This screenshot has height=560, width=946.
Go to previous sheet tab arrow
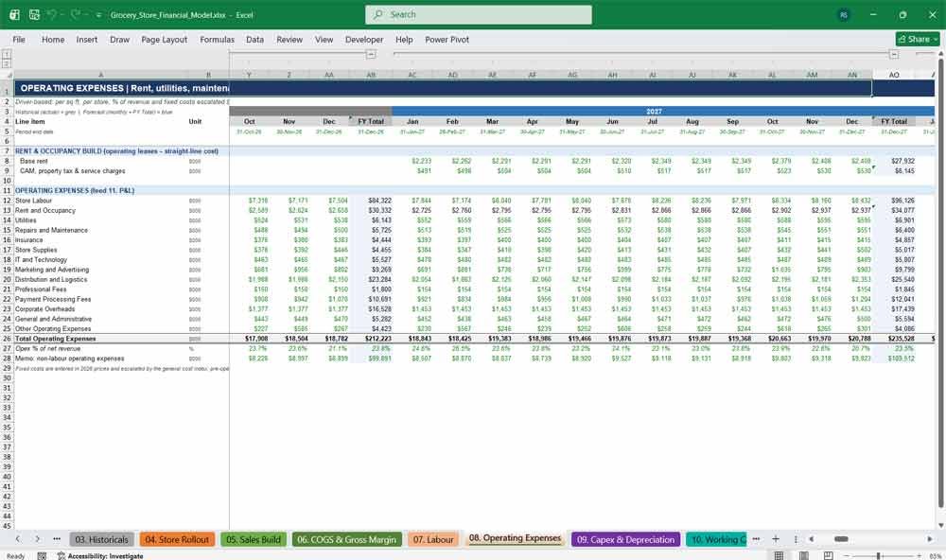[18, 539]
